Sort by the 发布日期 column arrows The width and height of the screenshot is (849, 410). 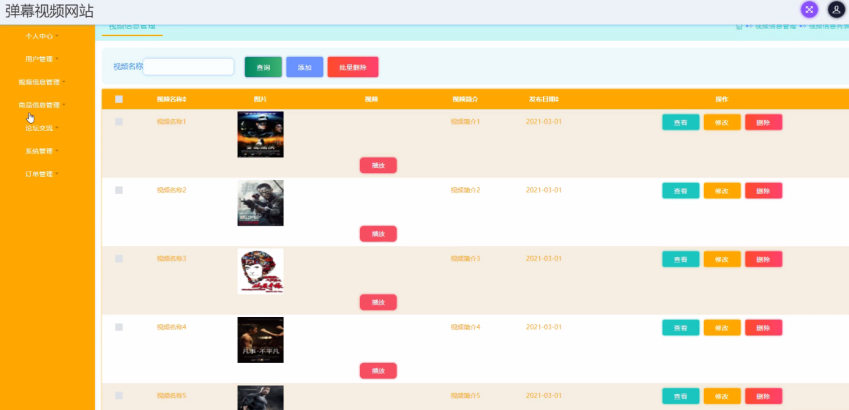pyautogui.click(x=557, y=100)
